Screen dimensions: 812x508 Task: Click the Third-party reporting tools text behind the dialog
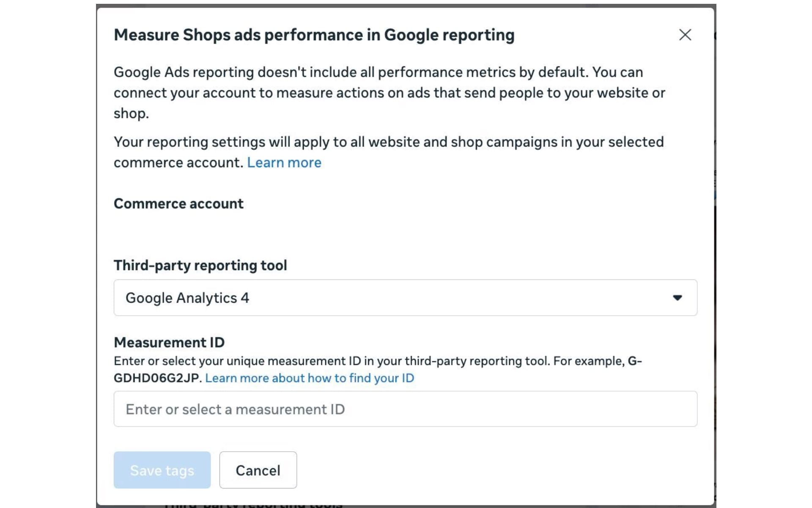pyautogui.click(x=254, y=504)
